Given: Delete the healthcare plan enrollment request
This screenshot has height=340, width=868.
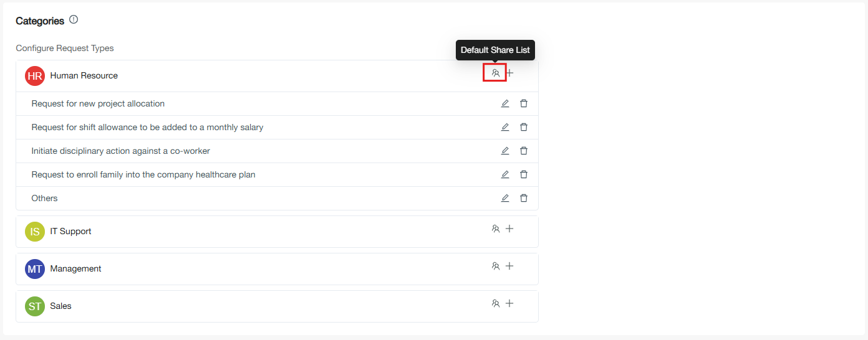Looking at the screenshot, I should coord(524,174).
